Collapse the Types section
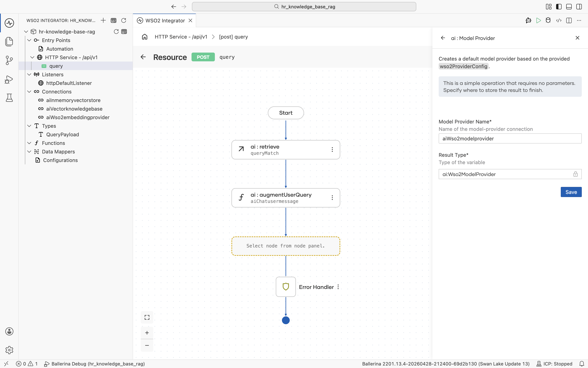This screenshot has width=588, height=368. (x=29, y=126)
